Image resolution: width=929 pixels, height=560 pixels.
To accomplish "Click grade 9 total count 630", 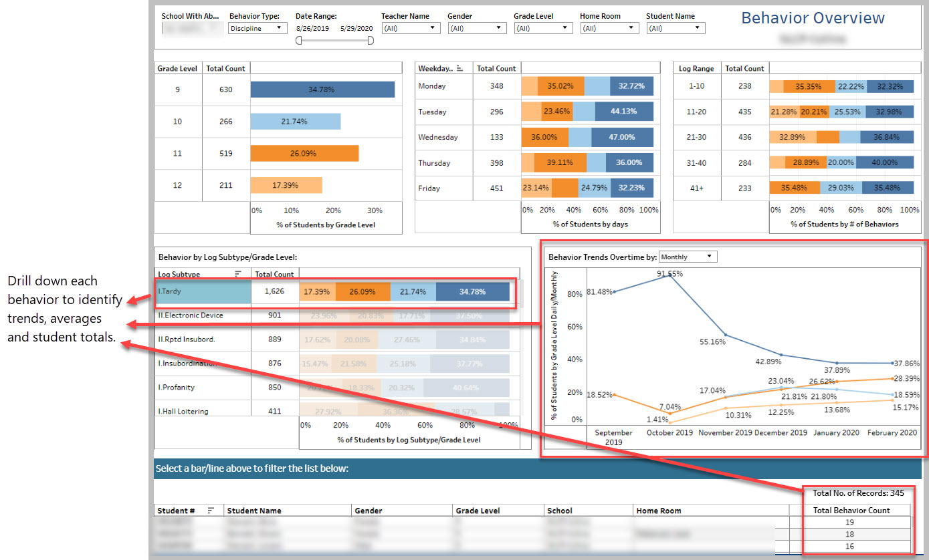I will point(225,90).
